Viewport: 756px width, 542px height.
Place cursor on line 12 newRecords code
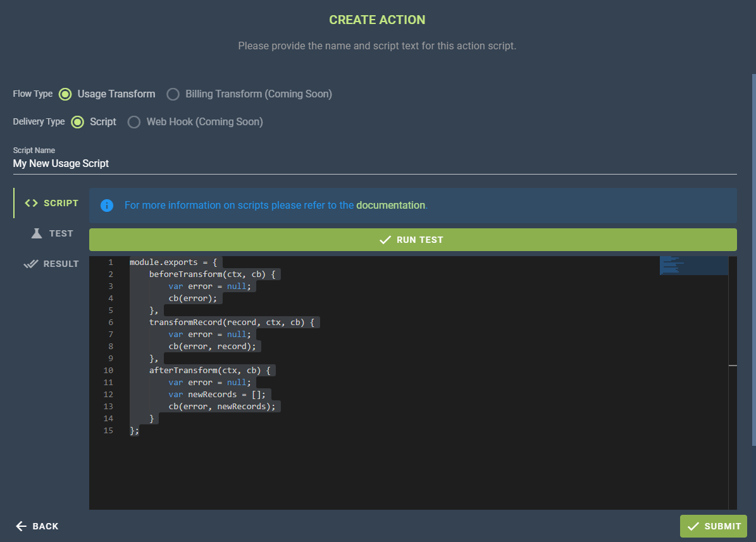[215, 395]
